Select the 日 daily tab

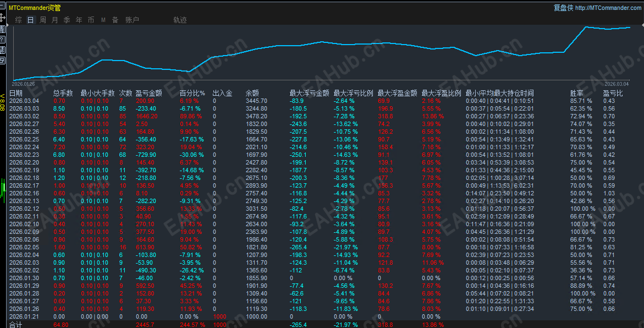31,20
